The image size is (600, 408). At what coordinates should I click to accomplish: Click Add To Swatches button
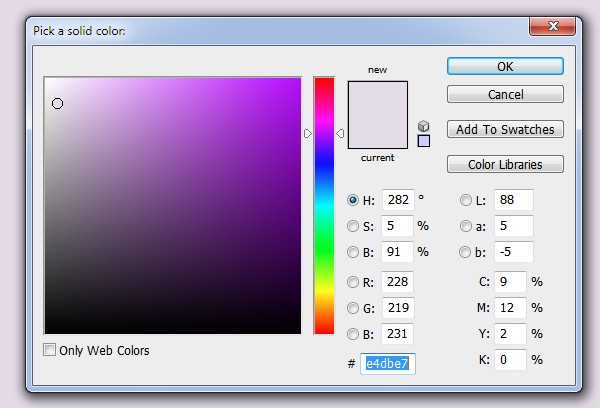pyautogui.click(x=505, y=129)
